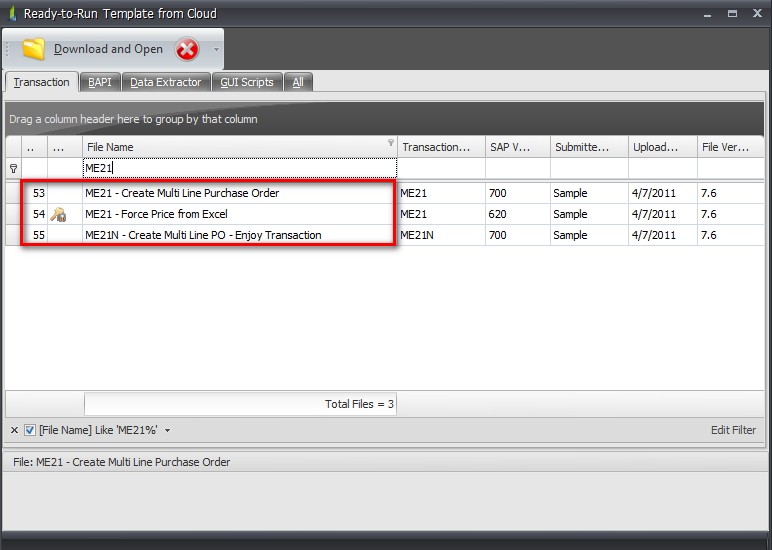This screenshot has width=772, height=550.
Task: Open the Data Extractor tab
Action: 165,82
